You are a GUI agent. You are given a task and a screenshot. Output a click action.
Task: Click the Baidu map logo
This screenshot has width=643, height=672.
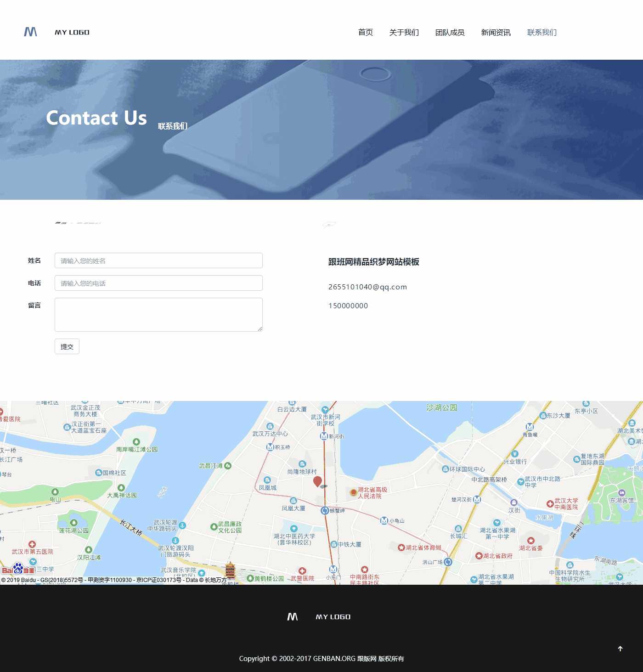(x=18, y=569)
